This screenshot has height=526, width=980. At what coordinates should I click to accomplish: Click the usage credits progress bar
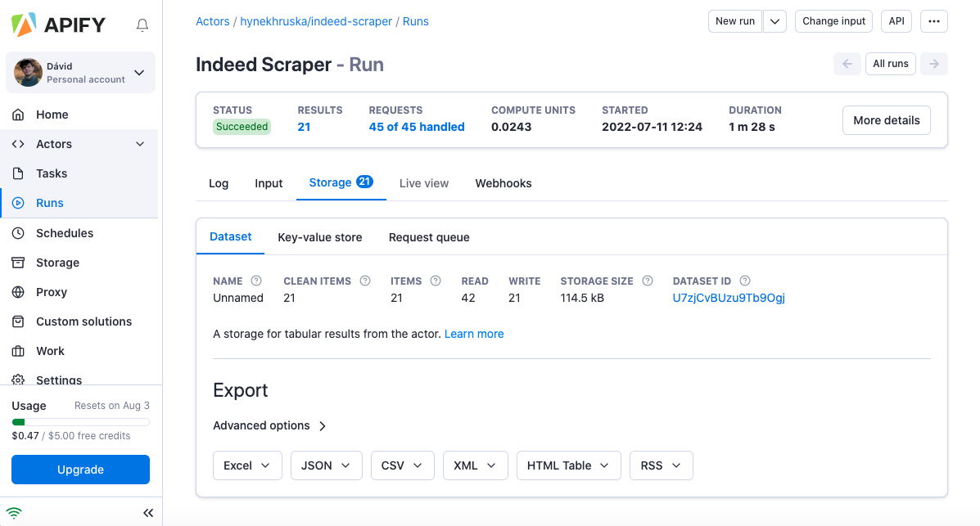(x=80, y=422)
